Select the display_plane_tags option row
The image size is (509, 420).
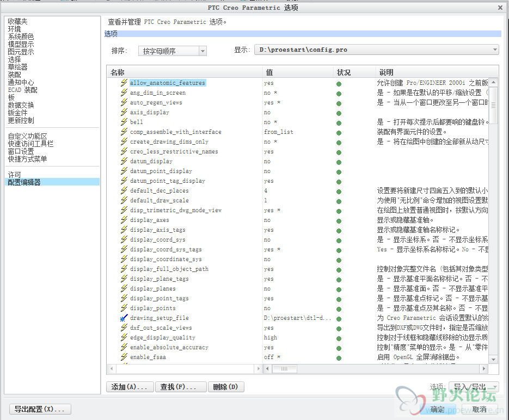159,279
